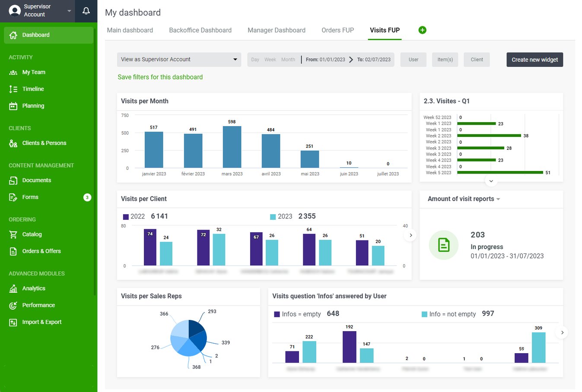Open Forms showing 3 pending items
The width and height of the screenshot is (582, 392).
click(30, 197)
